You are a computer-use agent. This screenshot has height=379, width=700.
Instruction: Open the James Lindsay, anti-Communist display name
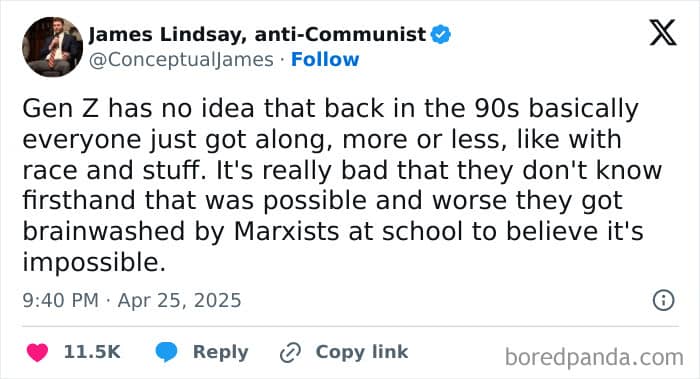[x=257, y=34]
